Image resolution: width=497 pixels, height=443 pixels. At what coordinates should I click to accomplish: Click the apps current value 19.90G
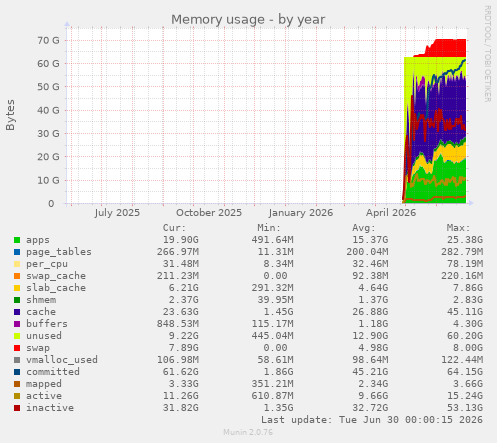(181, 240)
